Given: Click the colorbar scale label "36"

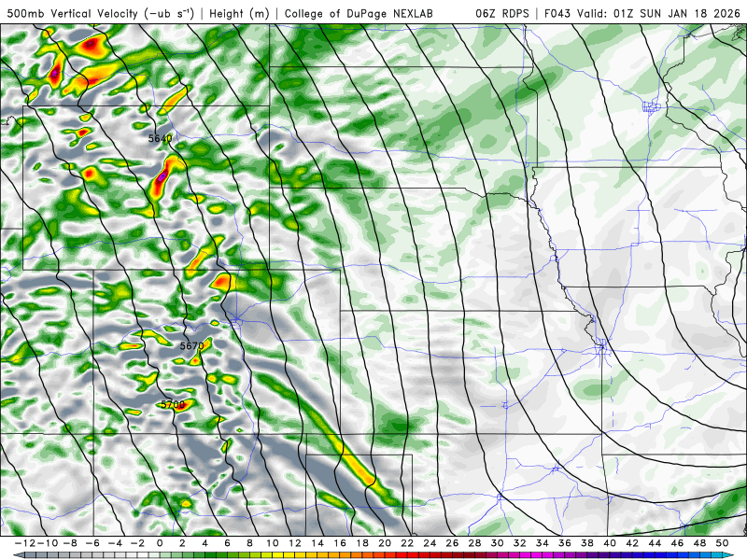Looking at the screenshot, I should point(565,543).
